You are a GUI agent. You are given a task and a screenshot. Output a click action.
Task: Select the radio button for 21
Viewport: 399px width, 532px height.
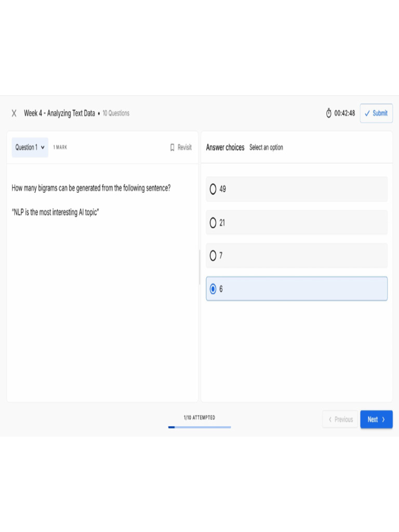tap(213, 223)
